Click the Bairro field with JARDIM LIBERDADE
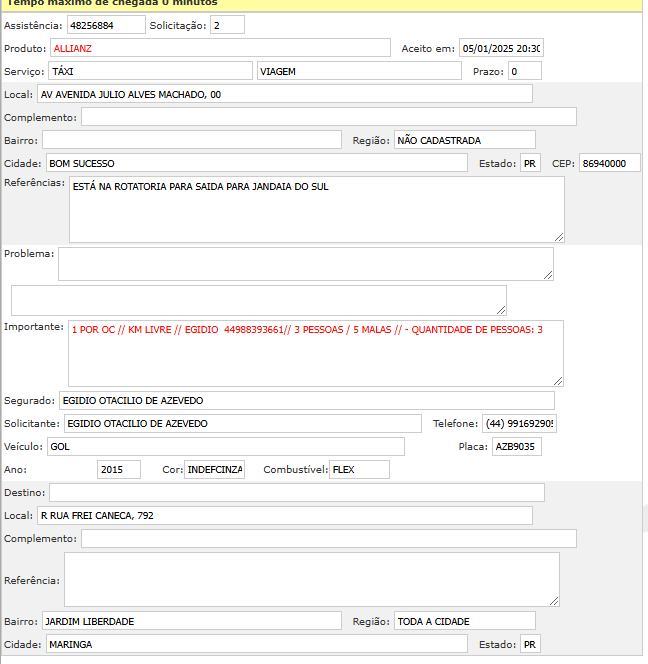This screenshot has width=648, height=664. [191, 621]
